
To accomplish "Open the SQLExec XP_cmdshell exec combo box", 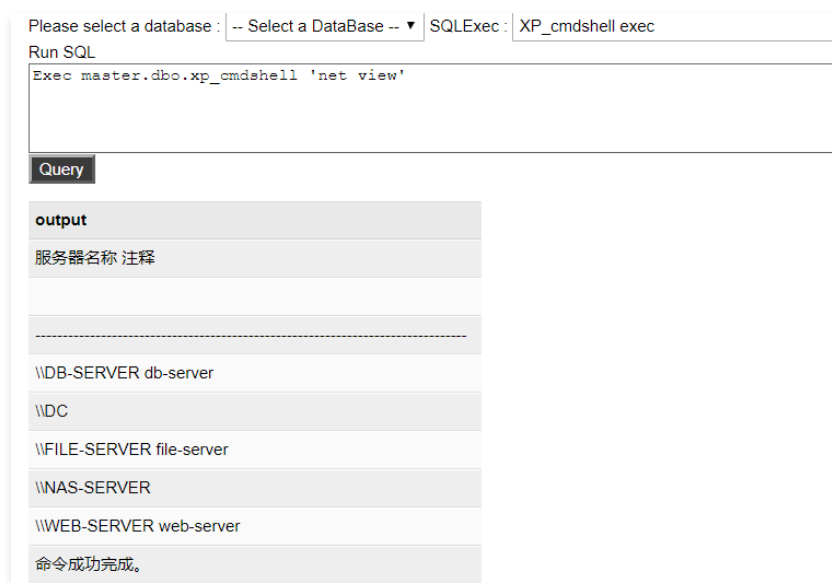I will [672, 26].
